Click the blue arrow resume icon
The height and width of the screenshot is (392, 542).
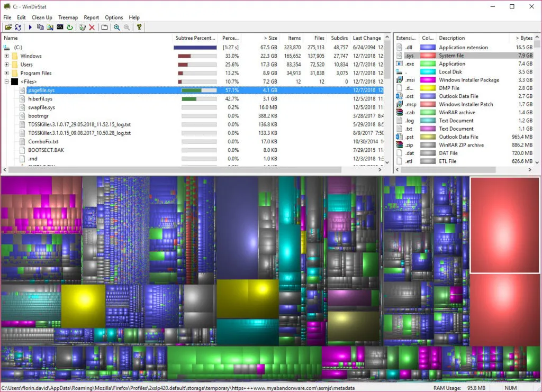click(30, 26)
